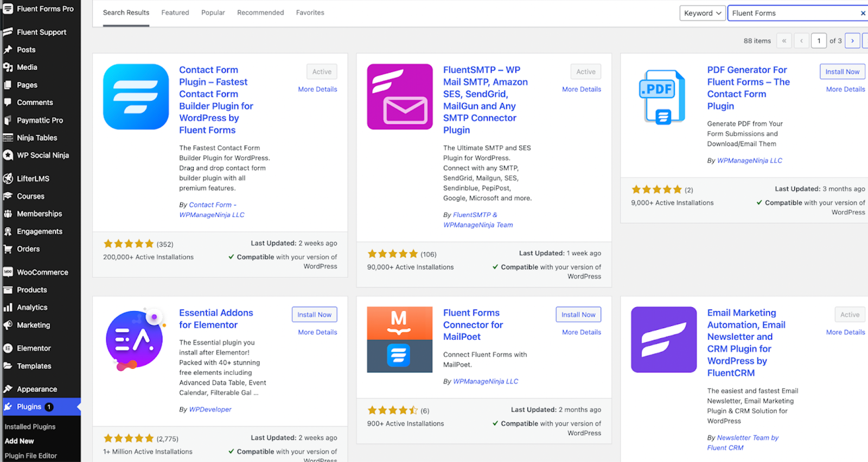Open the MailPoet Connector plugin logo thumbnail
The width and height of the screenshot is (868, 462).
coord(400,339)
